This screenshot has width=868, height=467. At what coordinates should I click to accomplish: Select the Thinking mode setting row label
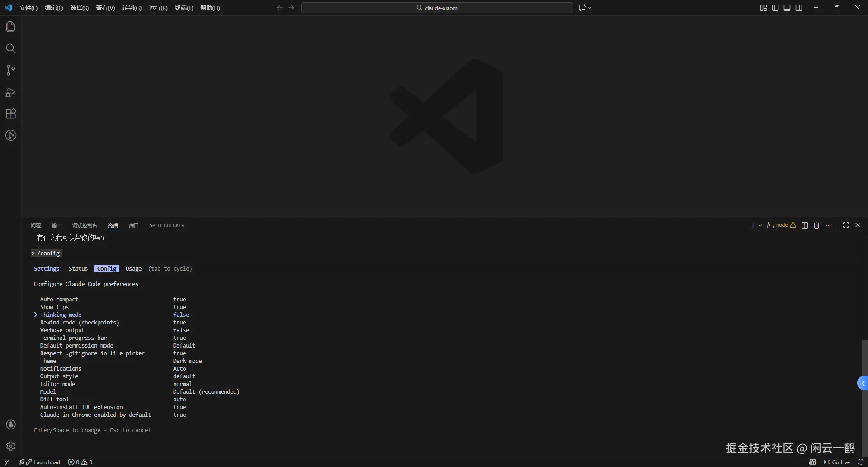click(x=61, y=315)
